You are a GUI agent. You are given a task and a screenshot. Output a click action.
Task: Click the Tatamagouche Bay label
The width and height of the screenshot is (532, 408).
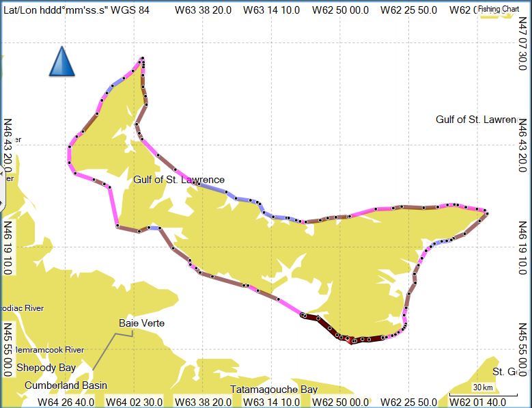274,389
